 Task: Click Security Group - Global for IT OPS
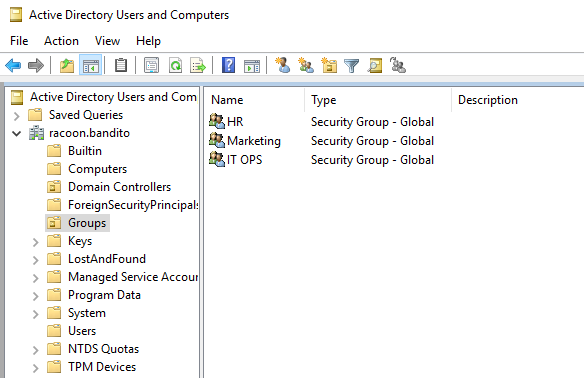[x=372, y=160]
